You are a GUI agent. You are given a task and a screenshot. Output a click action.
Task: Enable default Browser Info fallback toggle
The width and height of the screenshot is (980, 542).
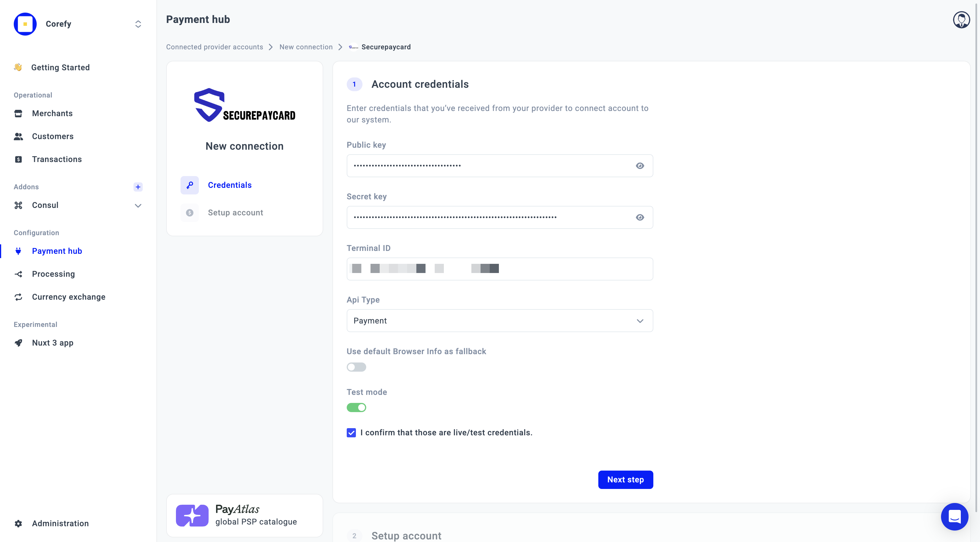click(x=356, y=367)
